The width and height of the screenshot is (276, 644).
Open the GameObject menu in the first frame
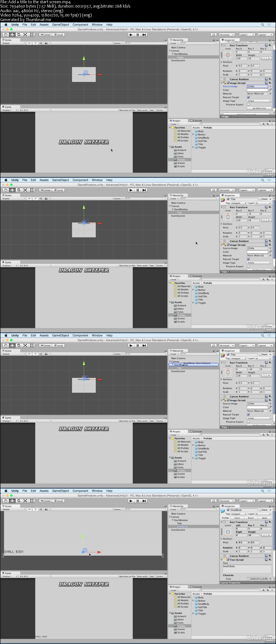point(60,25)
